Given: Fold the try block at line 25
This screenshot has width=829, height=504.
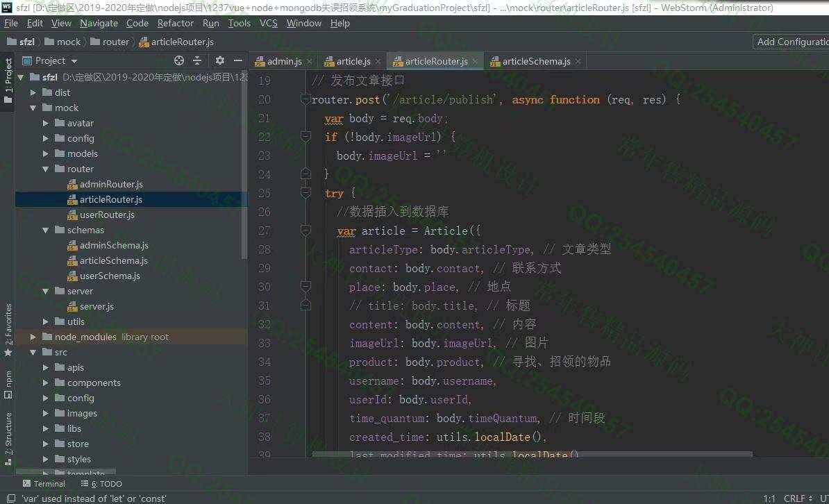Looking at the screenshot, I should [305, 192].
